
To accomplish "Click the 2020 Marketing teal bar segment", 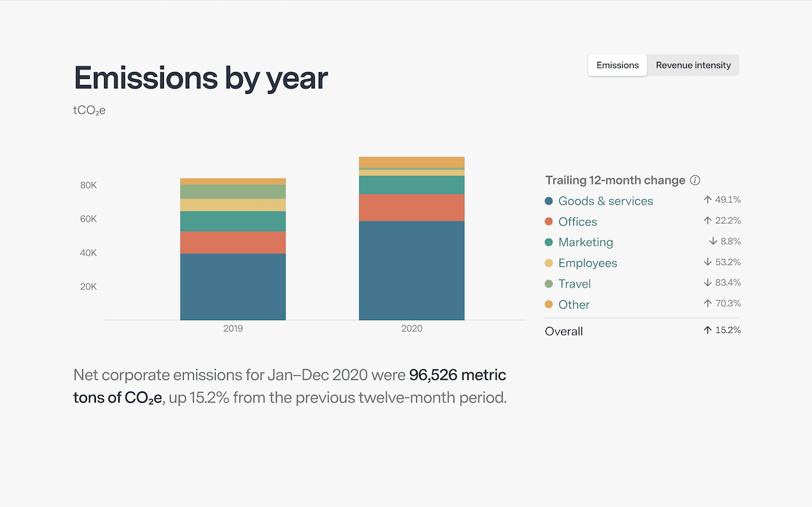I will click(x=411, y=185).
